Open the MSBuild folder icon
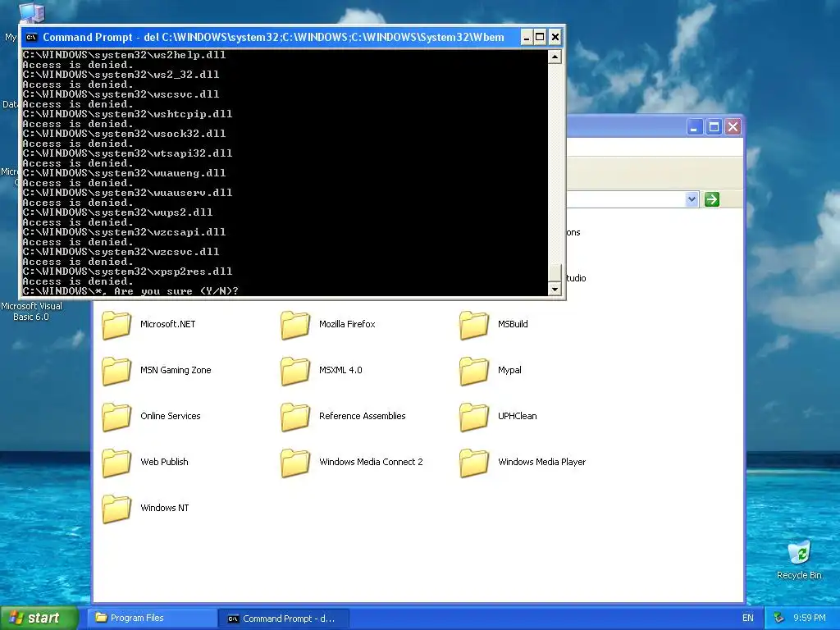This screenshot has width=840, height=630. point(475,325)
